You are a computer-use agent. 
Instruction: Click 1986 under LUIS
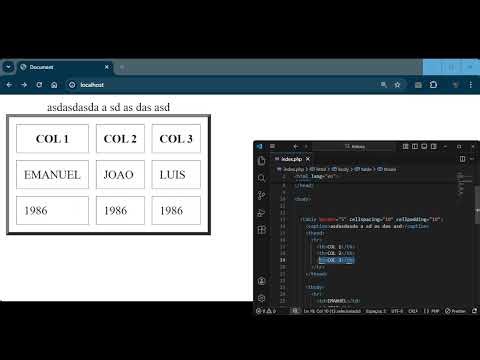click(176, 210)
